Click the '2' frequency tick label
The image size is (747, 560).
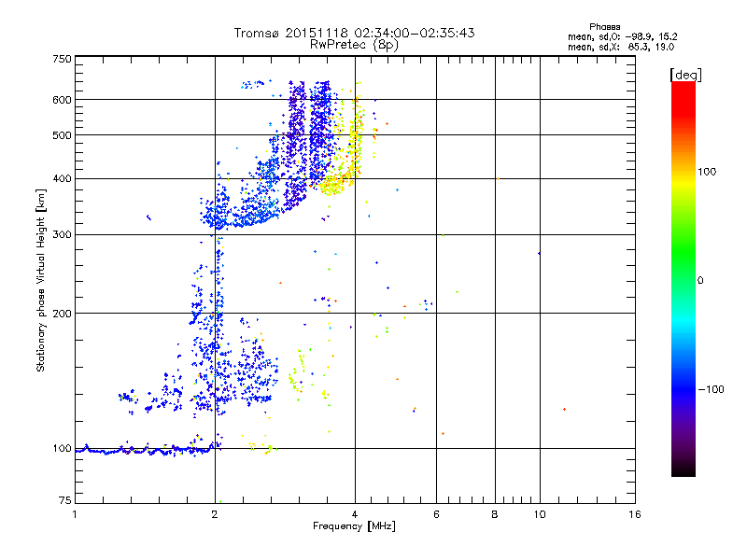click(x=215, y=514)
